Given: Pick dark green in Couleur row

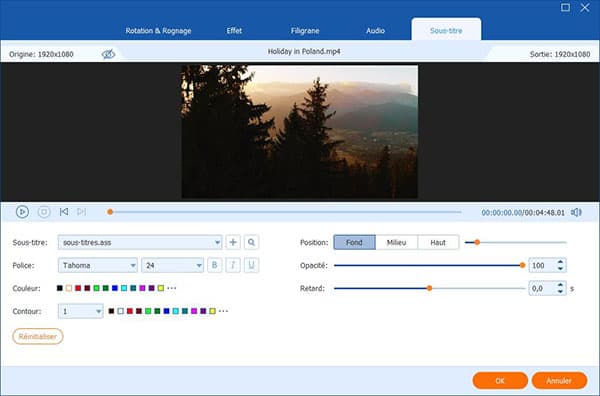Looking at the screenshot, I should pos(106,288).
